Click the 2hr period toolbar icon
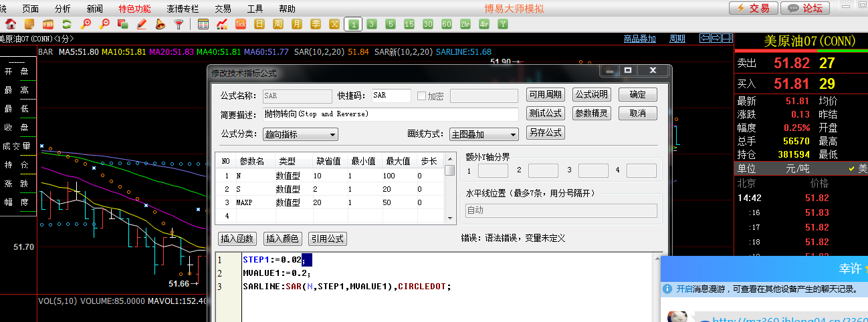 point(465,25)
